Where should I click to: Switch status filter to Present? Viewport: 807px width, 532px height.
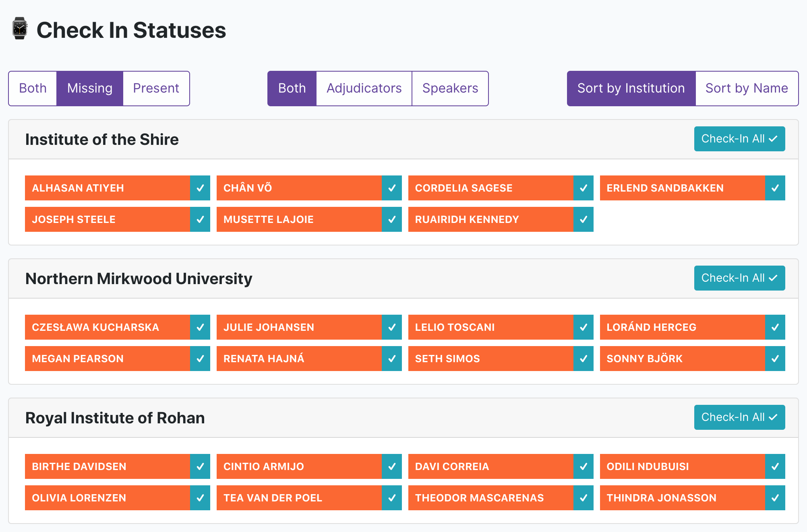(156, 89)
